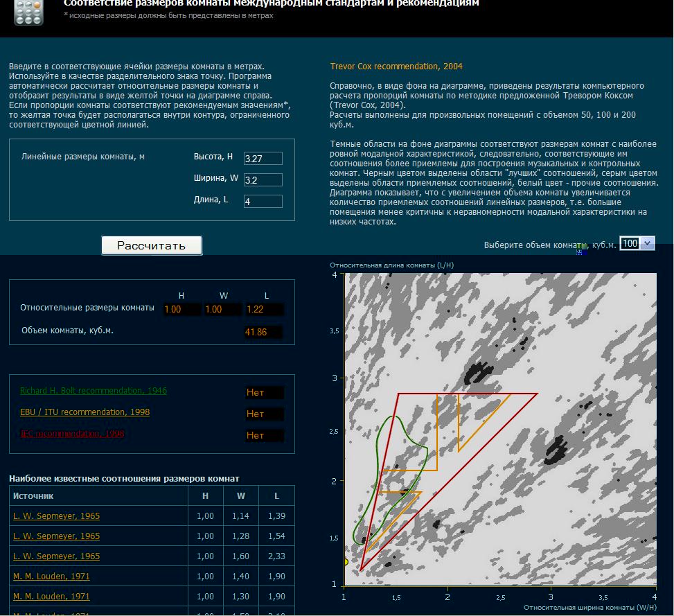
Task: Select Sepmeyer link in the W 1,60 row
Action: 56,556
